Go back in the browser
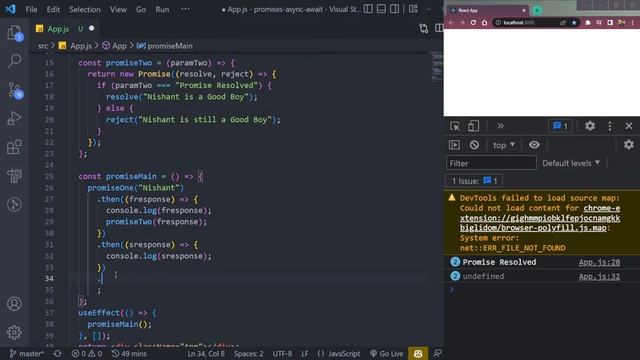This screenshot has width=640, height=360. tap(451, 22)
